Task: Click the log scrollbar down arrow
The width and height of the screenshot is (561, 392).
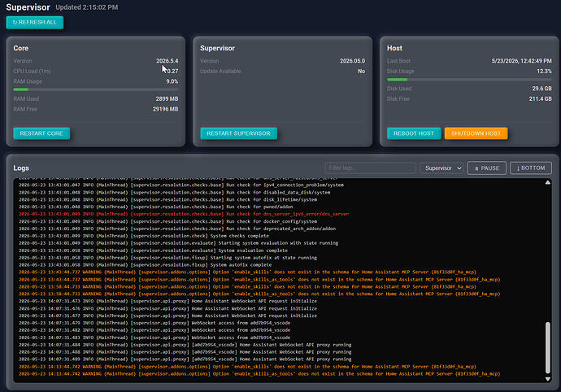Action: pos(548,379)
